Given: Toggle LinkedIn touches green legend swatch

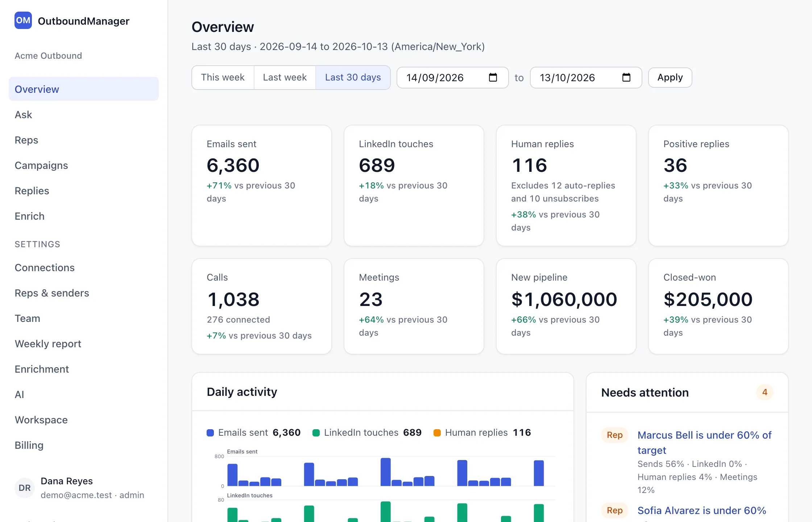Looking at the screenshot, I should [316, 432].
